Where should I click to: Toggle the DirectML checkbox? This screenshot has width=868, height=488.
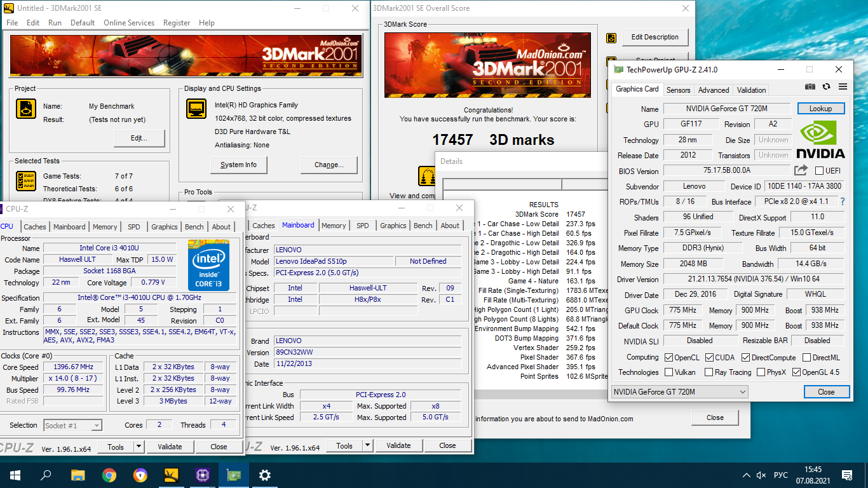pos(806,358)
